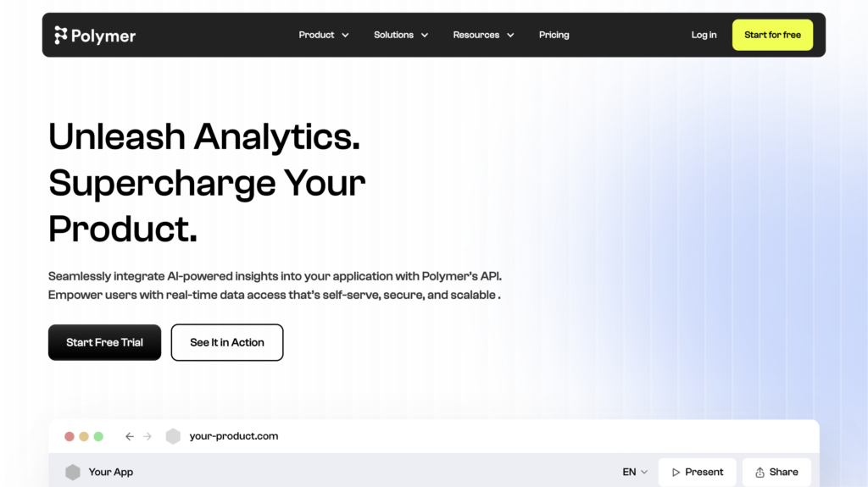868x487 pixels.
Task: Click the Present play icon
Action: [676, 472]
